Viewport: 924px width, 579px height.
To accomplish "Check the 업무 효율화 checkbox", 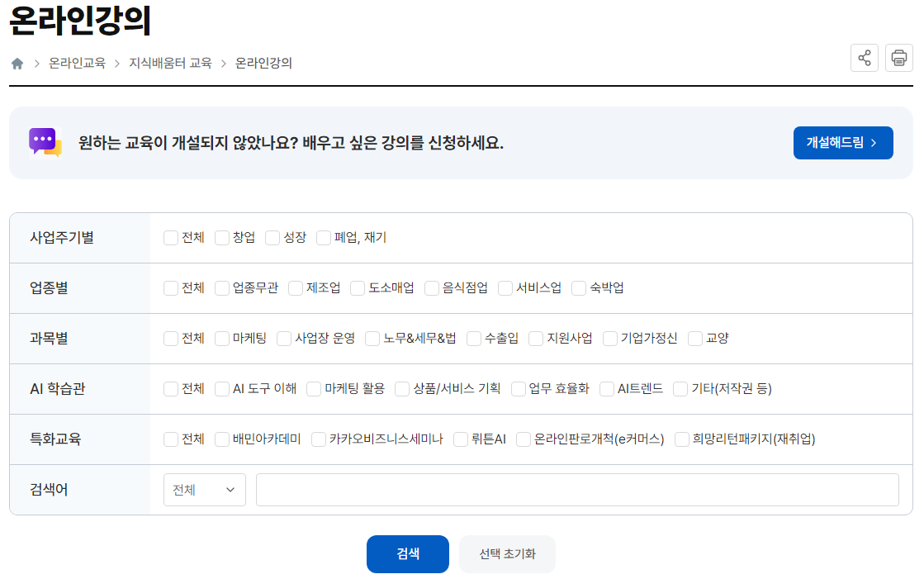I will point(519,388).
